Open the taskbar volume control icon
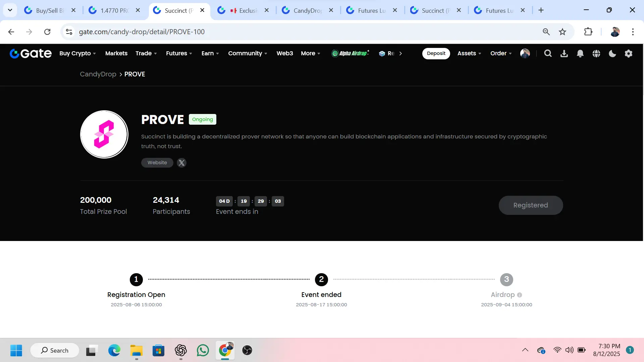Screen dimensions: 644x362 (x=569, y=350)
